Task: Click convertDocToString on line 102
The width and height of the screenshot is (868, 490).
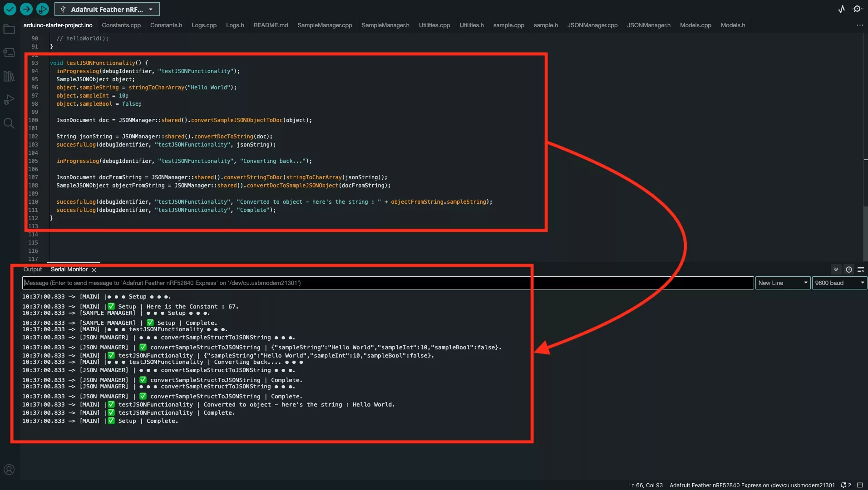Action: pos(223,137)
